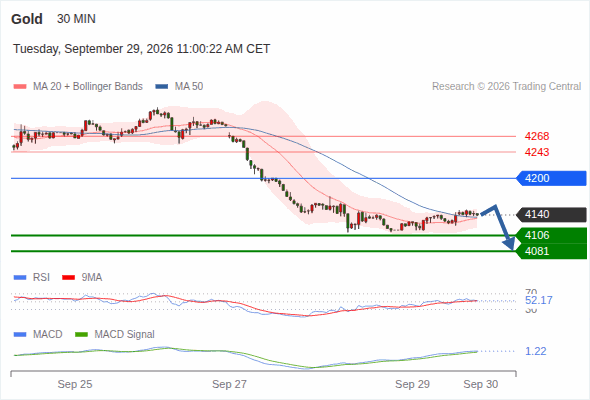Select the green 4106 support price tag
The width and height of the screenshot is (590, 400).
pyautogui.click(x=551, y=236)
